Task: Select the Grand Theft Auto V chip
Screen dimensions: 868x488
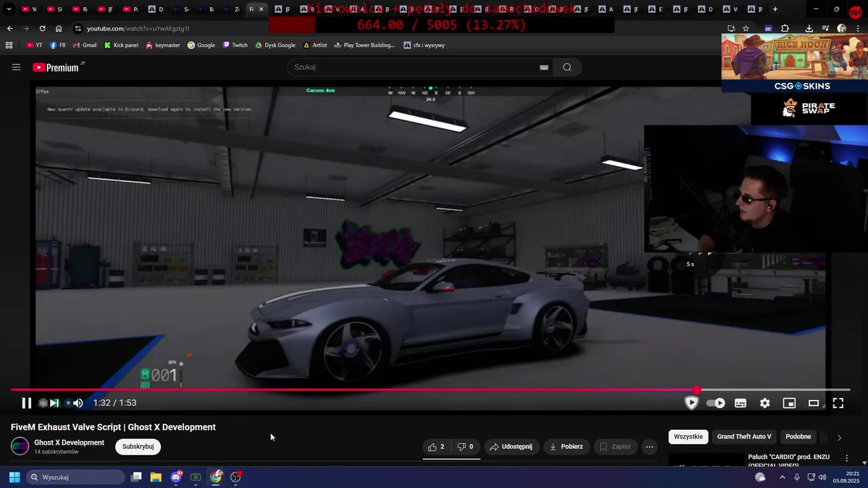Action: pyautogui.click(x=744, y=436)
